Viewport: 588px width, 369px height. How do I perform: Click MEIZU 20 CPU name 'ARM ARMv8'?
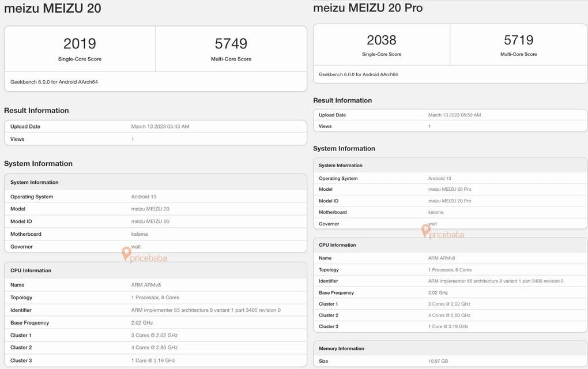(146, 285)
